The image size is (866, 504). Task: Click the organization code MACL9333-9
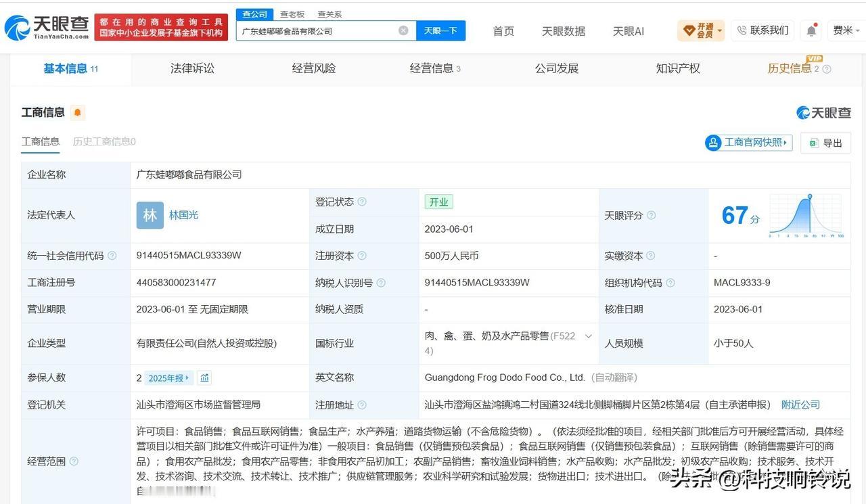tap(742, 283)
